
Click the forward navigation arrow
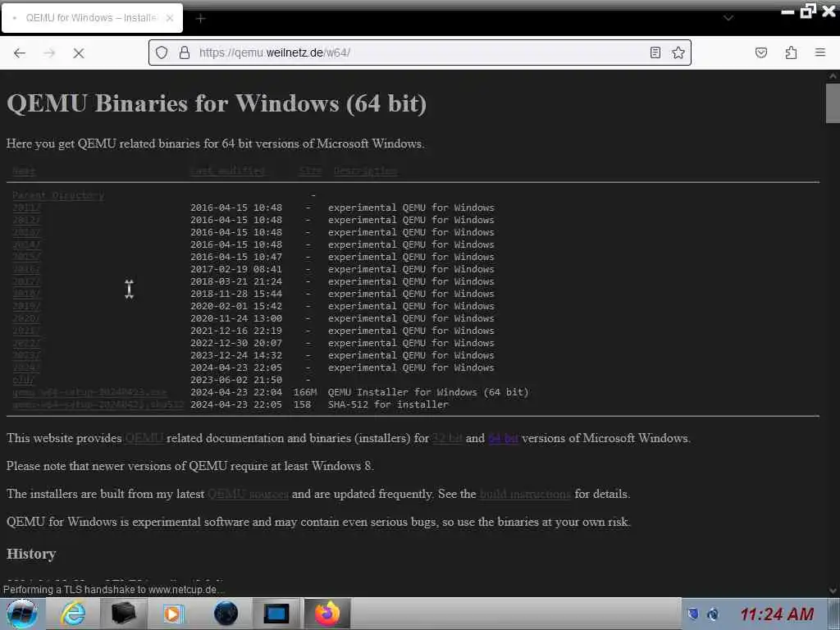[49, 52]
